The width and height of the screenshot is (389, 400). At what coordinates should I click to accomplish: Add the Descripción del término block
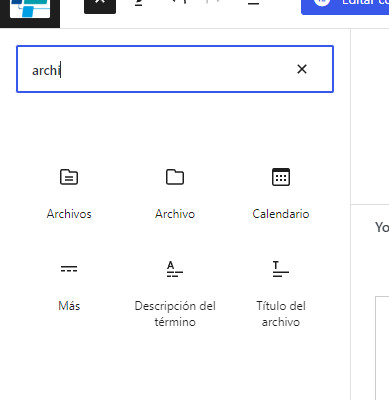pyautogui.click(x=175, y=293)
